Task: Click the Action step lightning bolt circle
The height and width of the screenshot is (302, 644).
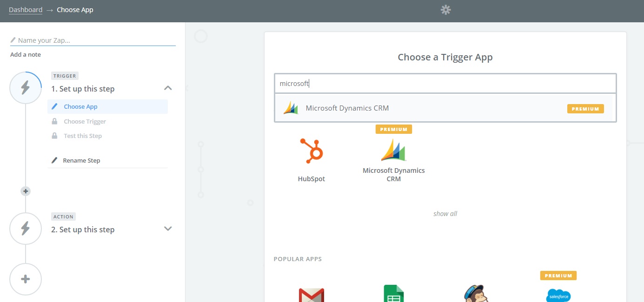Action: click(x=26, y=228)
